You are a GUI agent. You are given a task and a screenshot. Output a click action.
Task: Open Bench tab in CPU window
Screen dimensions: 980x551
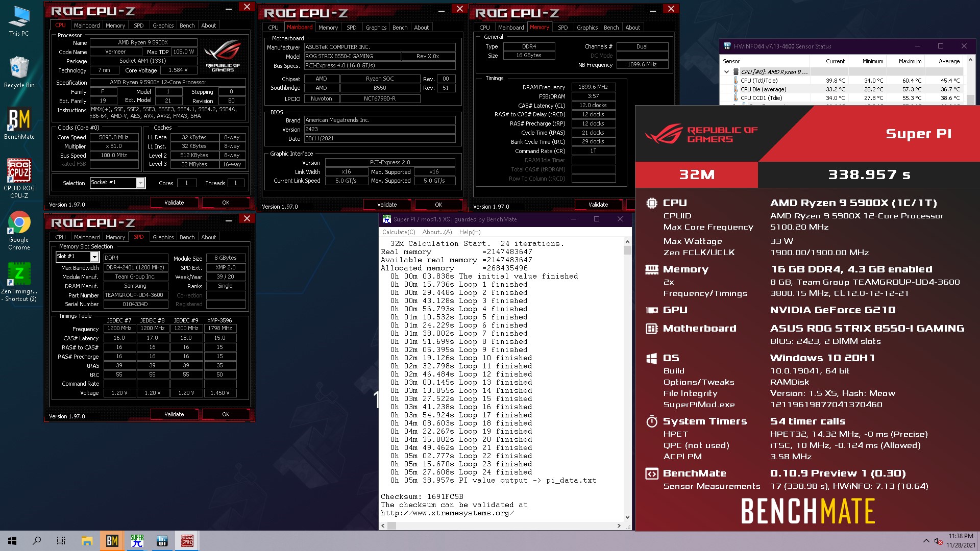coord(187,26)
